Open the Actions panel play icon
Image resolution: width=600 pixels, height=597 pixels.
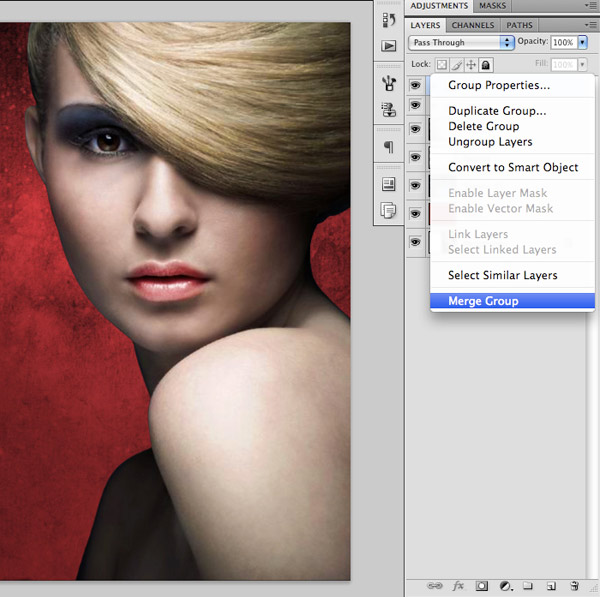point(389,46)
